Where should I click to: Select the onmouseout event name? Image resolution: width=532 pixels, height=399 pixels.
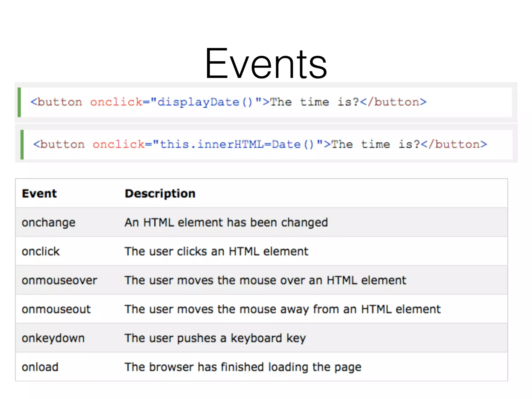point(56,309)
